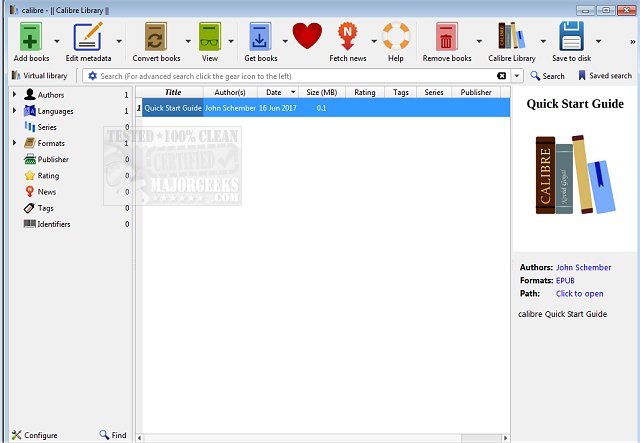Image resolution: width=640 pixels, height=443 pixels.
Task: Click Save to disk icon
Action: 571,38
